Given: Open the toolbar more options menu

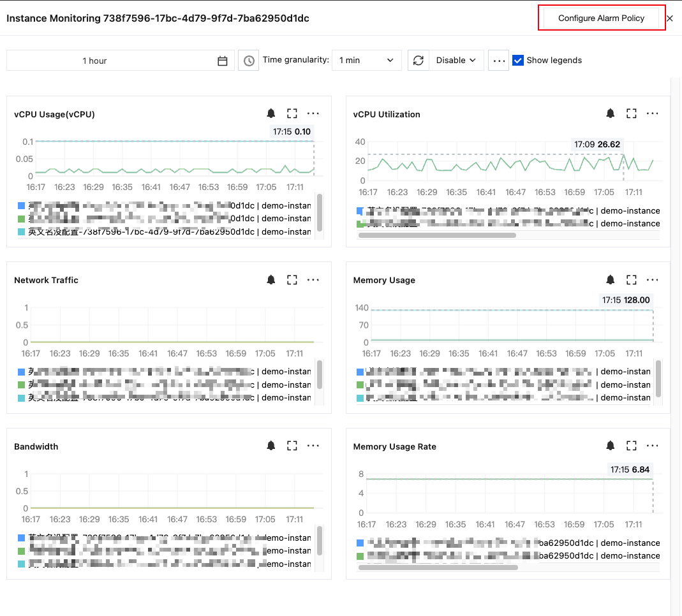Looking at the screenshot, I should click(499, 61).
